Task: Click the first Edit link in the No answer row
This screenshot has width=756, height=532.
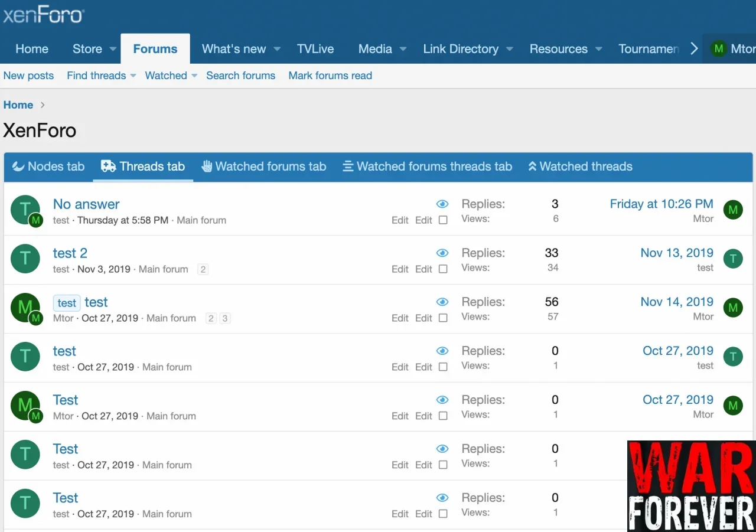Action: (x=400, y=220)
